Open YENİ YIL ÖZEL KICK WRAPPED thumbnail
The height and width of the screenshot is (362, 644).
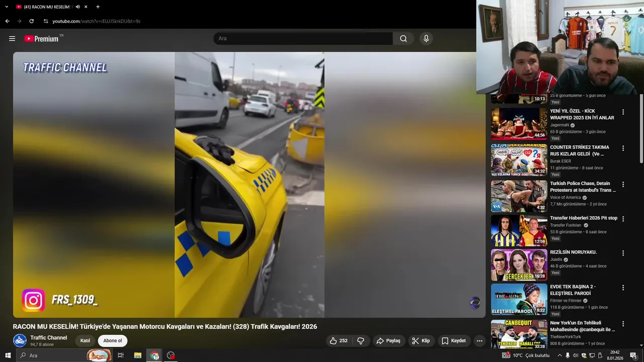[x=519, y=124]
